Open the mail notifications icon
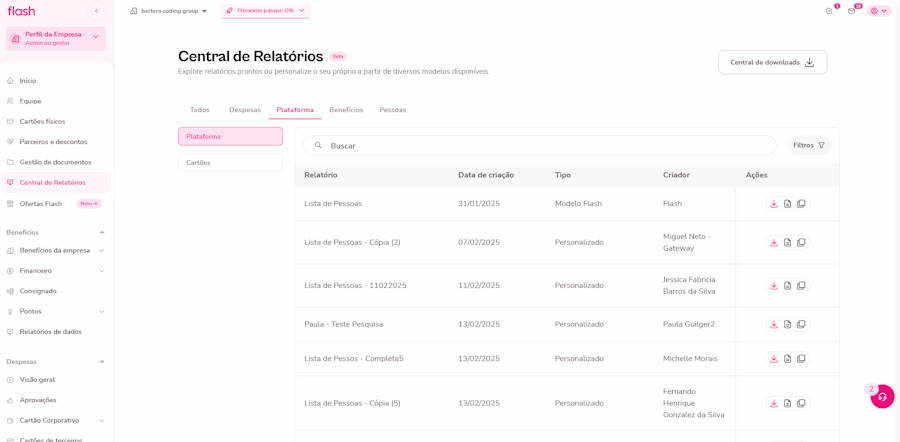The width and height of the screenshot is (900, 442). click(852, 11)
